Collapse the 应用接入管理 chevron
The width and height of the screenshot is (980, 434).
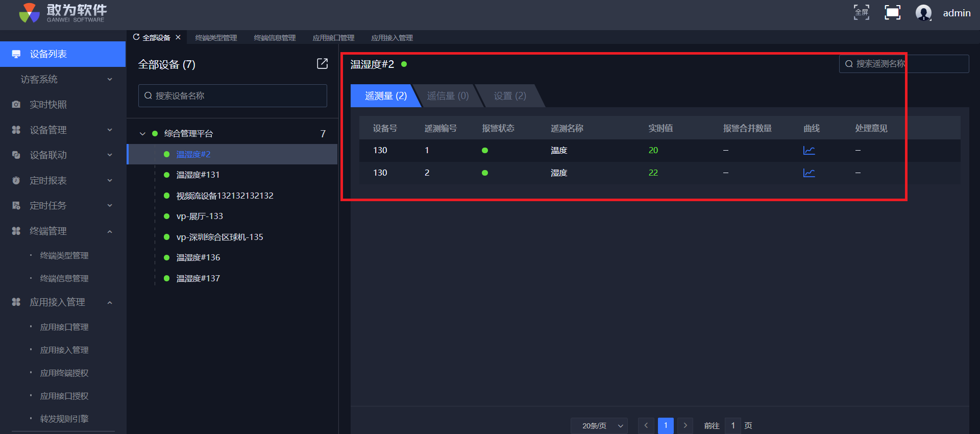tap(110, 302)
